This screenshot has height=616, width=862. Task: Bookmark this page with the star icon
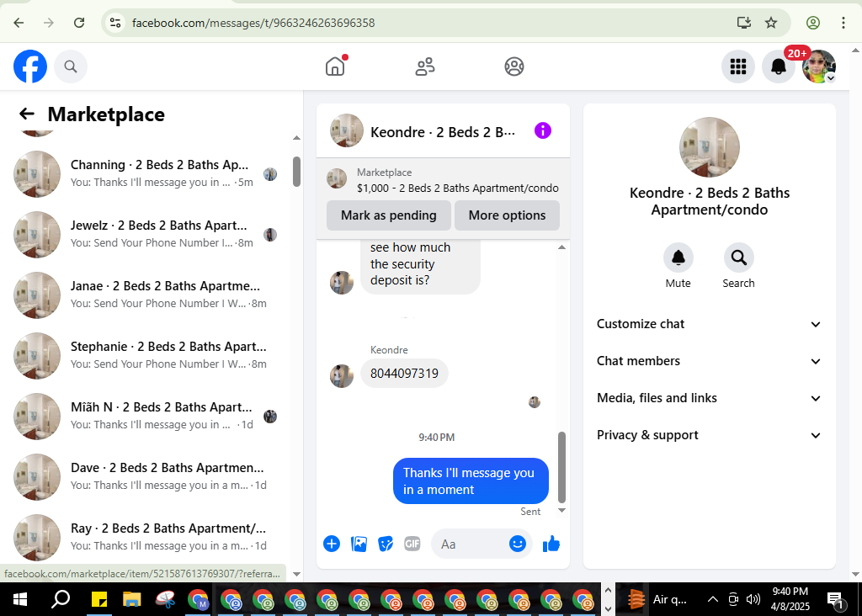(771, 23)
